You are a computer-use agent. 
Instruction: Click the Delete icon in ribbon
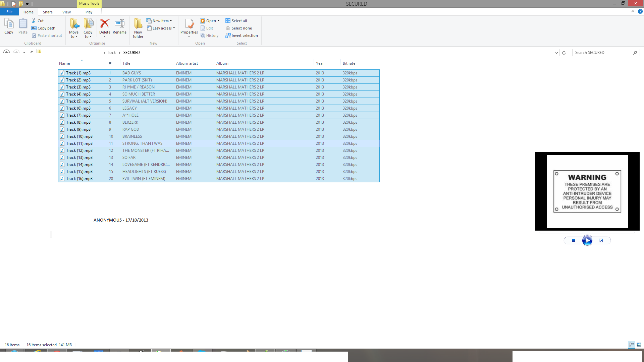pyautogui.click(x=105, y=24)
